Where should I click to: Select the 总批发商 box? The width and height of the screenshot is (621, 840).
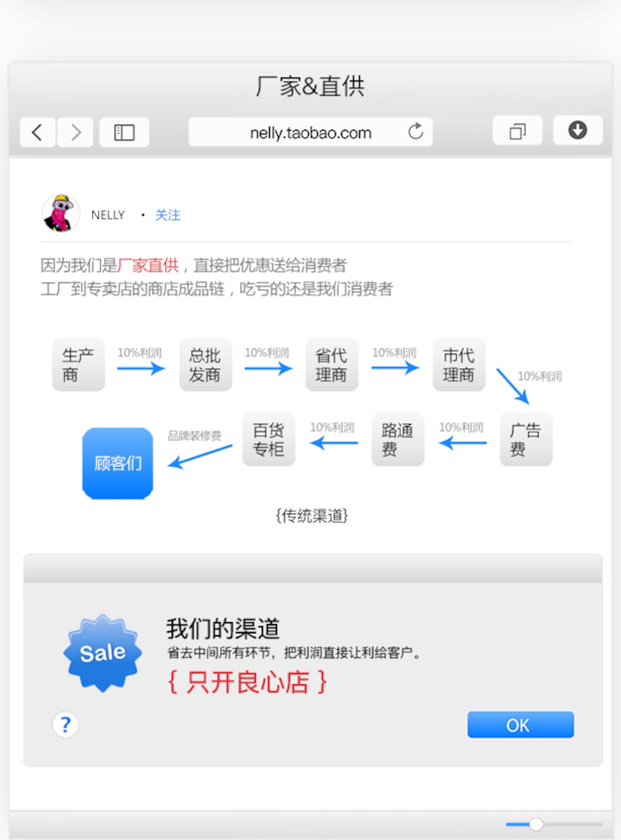click(x=206, y=364)
